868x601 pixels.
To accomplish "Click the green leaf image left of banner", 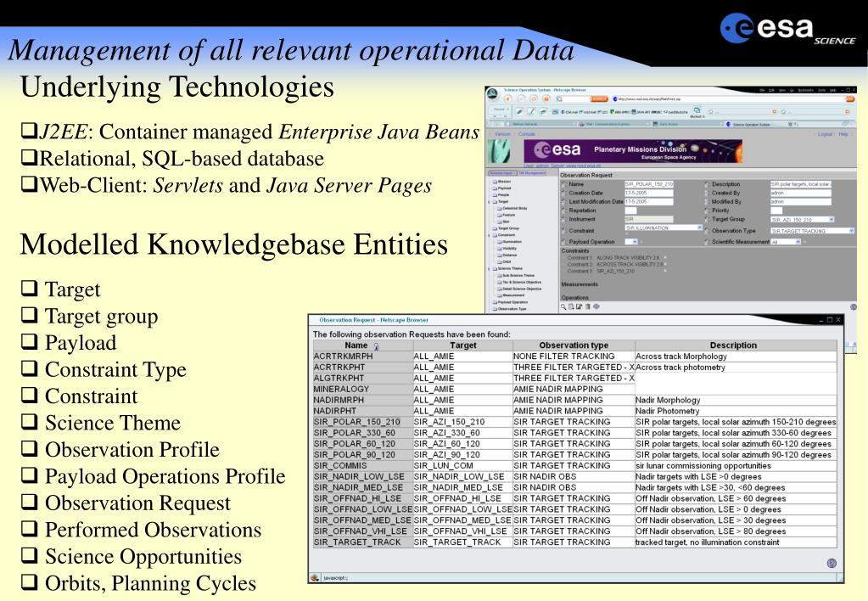I will coord(499,150).
